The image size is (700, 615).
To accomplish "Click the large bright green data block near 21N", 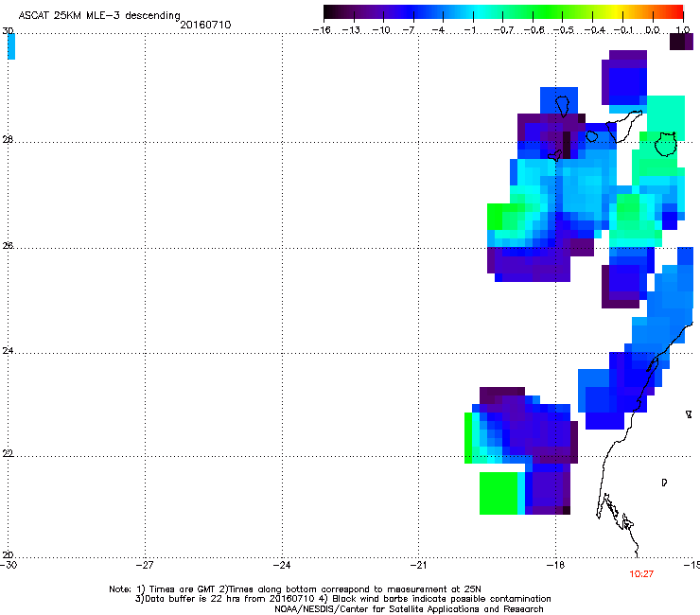I will [x=499, y=493].
